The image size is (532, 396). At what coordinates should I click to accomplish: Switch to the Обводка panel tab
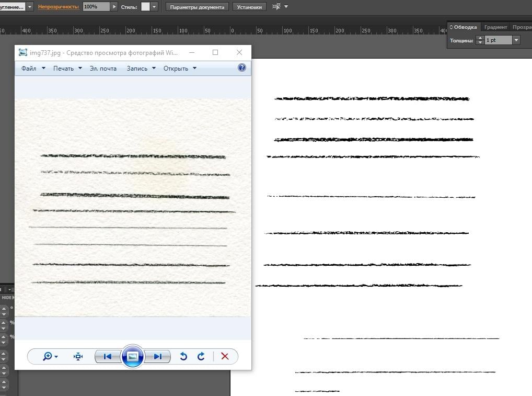coord(463,27)
